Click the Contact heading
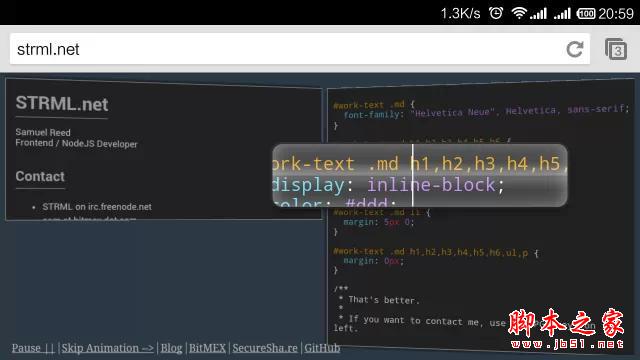 tap(40, 176)
